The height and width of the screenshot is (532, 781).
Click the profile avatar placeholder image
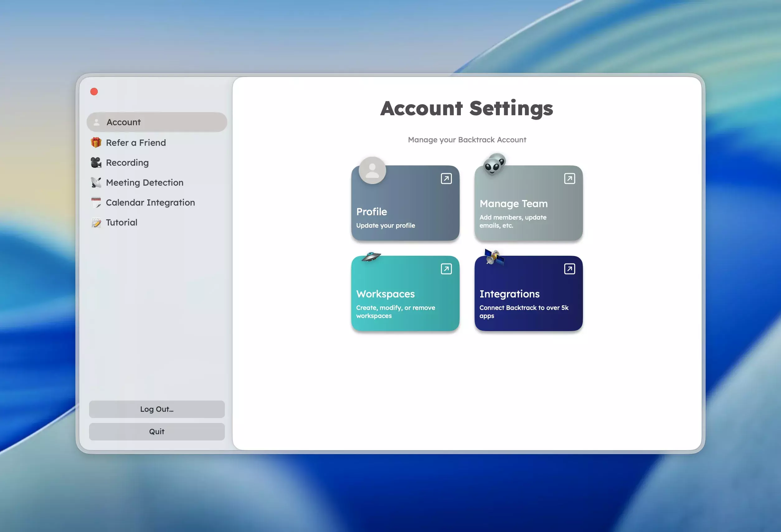[372, 170]
